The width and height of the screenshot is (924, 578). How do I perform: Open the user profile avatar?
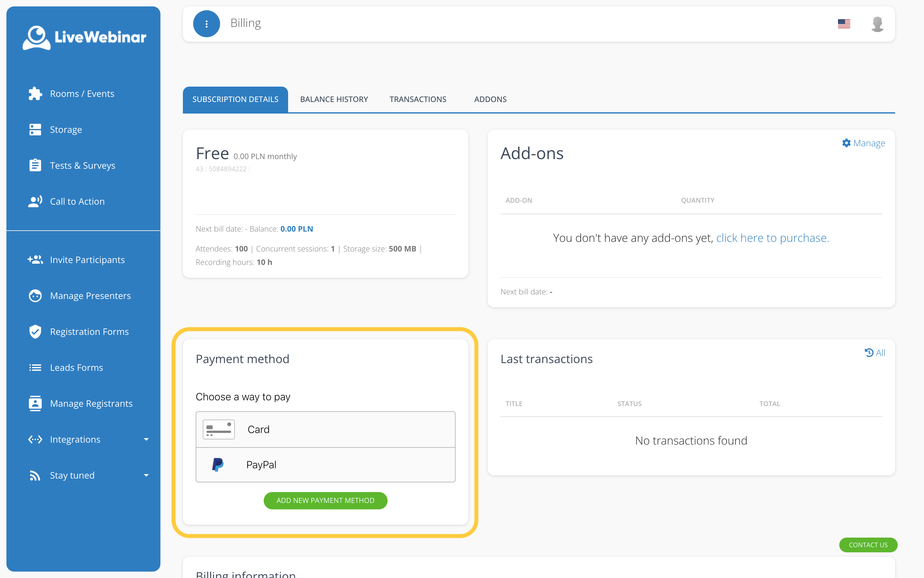coord(877,24)
